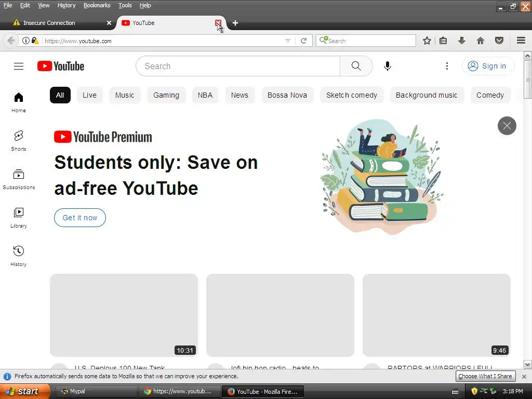Open the middle lofi hip hop thumbnail
The image size is (532, 399).
coord(280,315)
